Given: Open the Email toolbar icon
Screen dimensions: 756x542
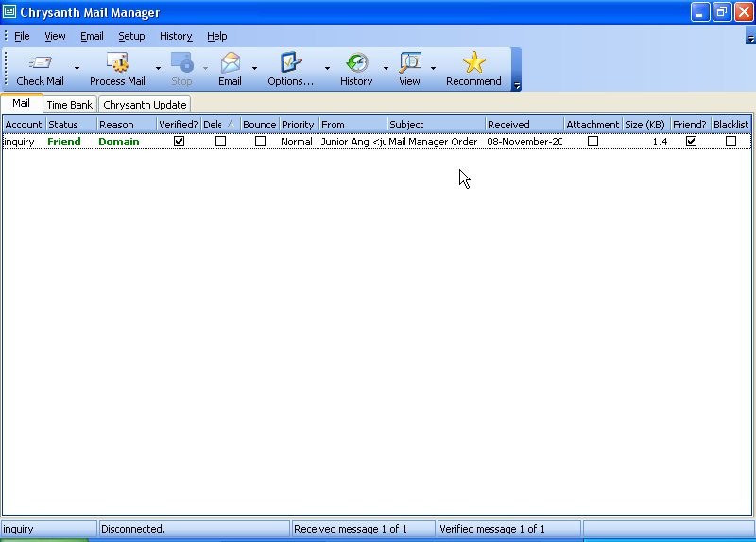Looking at the screenshot, I should [x=230, y=64].
